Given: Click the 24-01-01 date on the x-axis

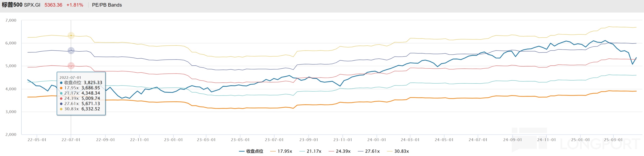Looking at the screenshot, I should click(376, 140).
